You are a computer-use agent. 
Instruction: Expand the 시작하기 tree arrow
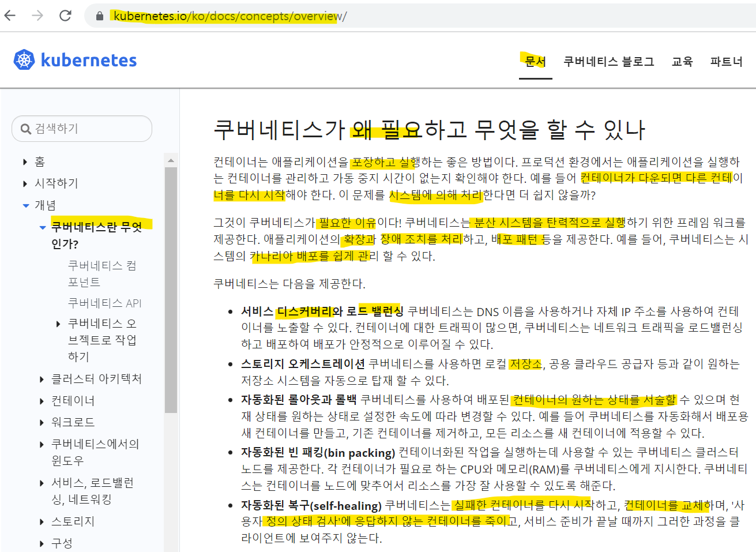[x=25, y=184]
